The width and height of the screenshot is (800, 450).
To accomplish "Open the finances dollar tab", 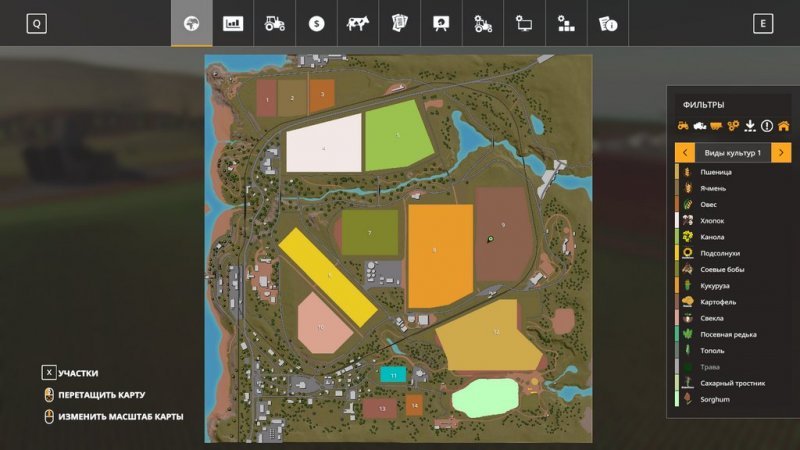I will 316,23.
